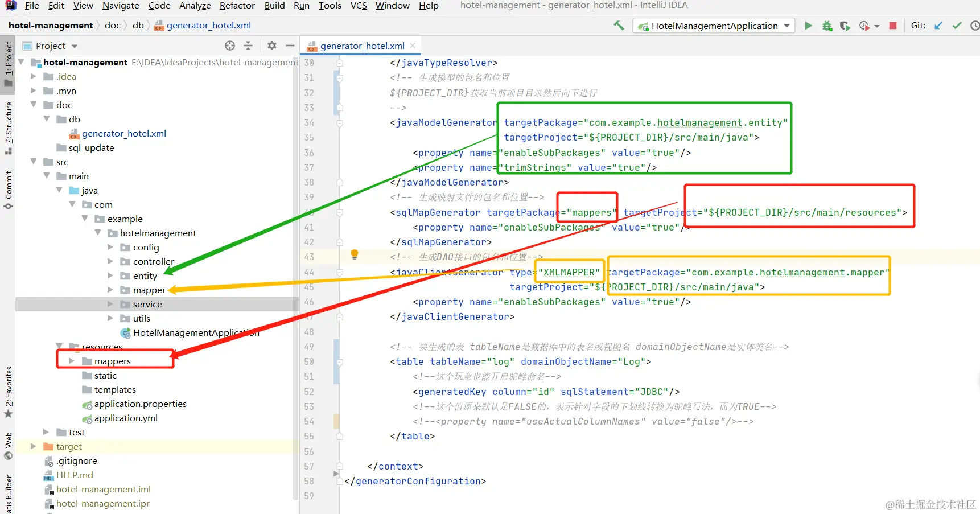Stop the running application with the red square
This screenshot has width=980, height=514.
(x=893, y=26)
